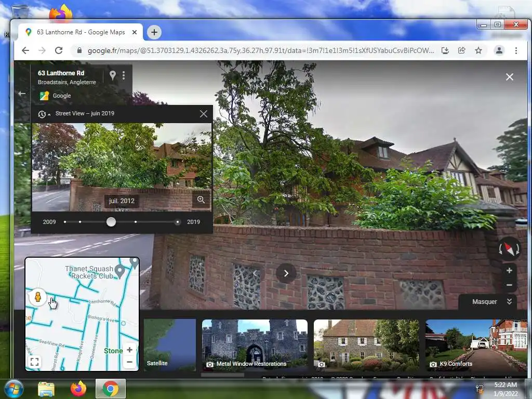Zoom out the minimap

[129, 362]
